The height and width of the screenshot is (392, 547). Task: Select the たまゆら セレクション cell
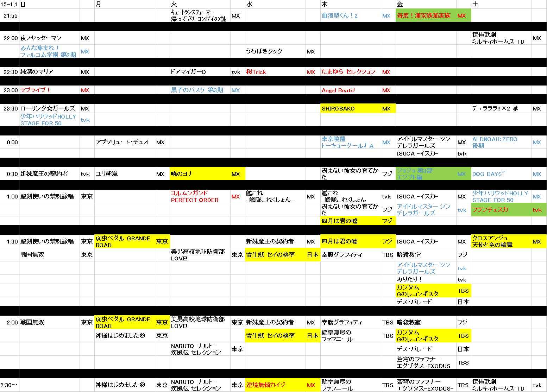pyautogui.click(x=351, y=72)
